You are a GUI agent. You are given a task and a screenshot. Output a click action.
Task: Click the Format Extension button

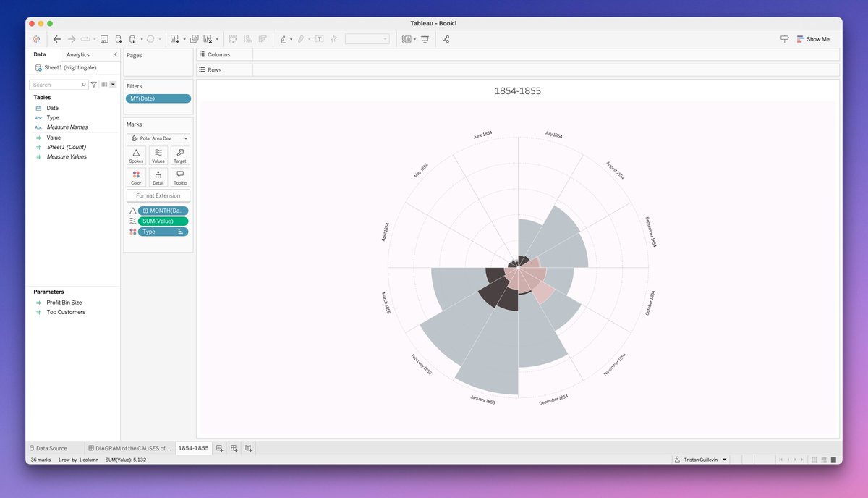158,195
